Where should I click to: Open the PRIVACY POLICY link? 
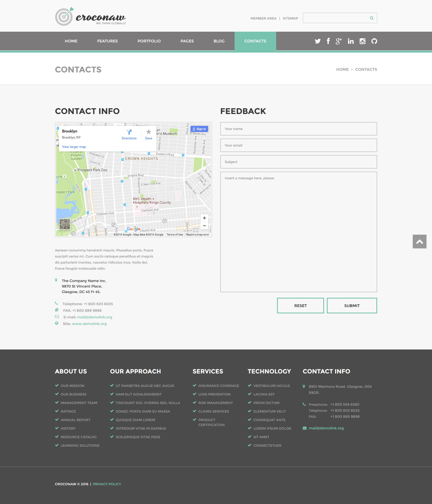pos(107,484)
